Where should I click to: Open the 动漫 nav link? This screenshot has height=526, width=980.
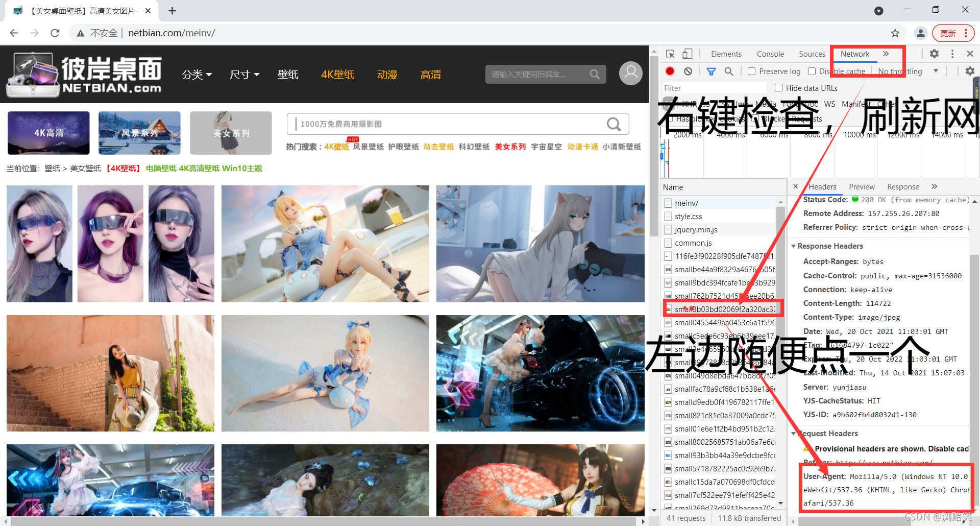387,75
